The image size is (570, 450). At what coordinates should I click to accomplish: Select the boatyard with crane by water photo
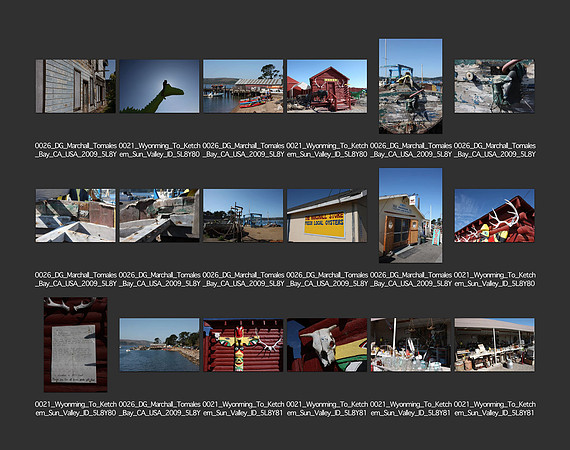coord(243,215)
